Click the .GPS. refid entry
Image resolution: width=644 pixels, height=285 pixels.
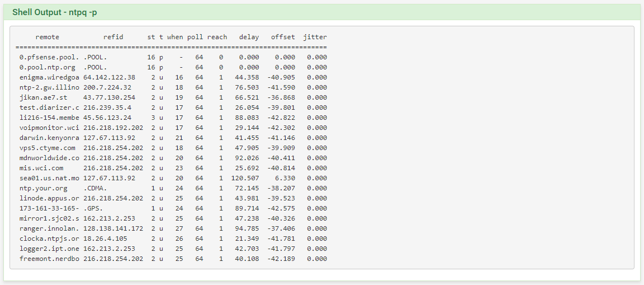[x=93, y=208]
